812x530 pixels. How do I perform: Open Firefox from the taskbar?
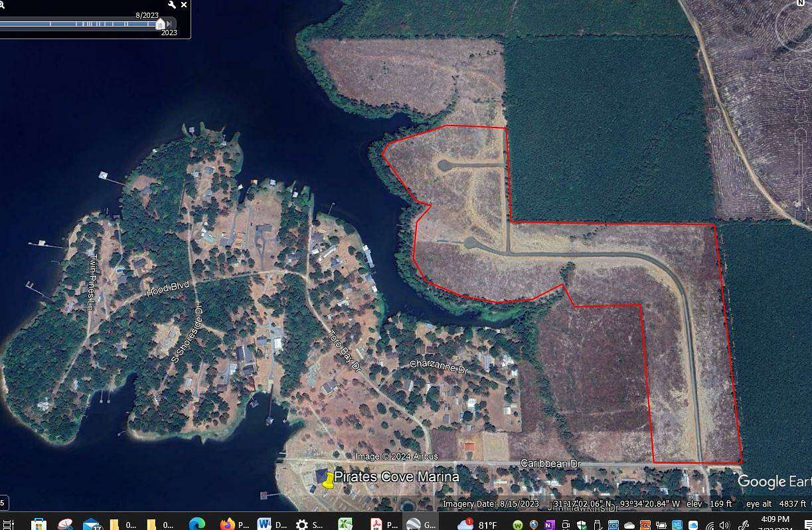point(226,523)
